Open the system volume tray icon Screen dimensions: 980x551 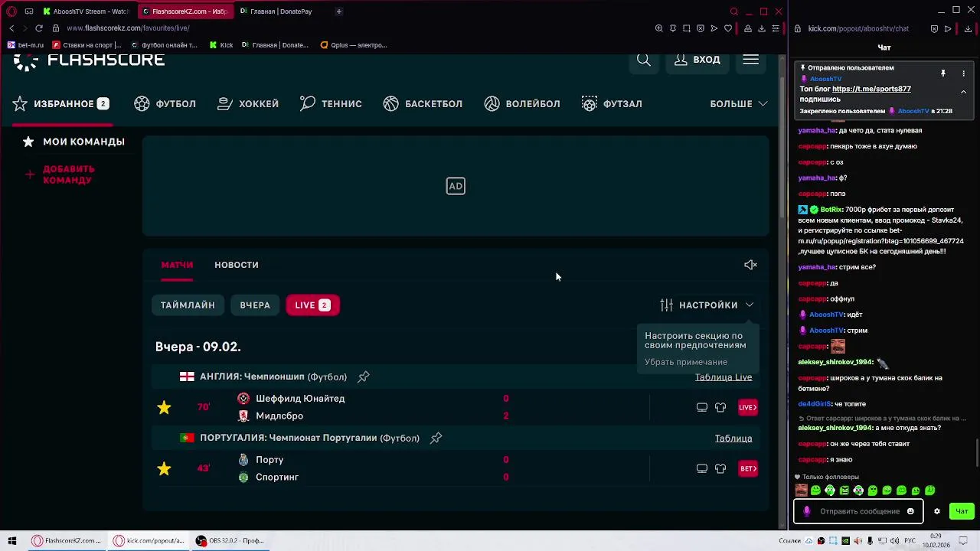(x=893, y=540)
